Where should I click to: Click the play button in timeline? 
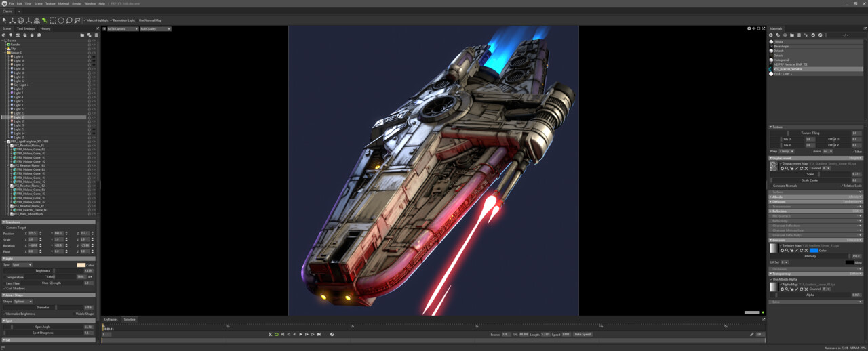pos(300,334)
